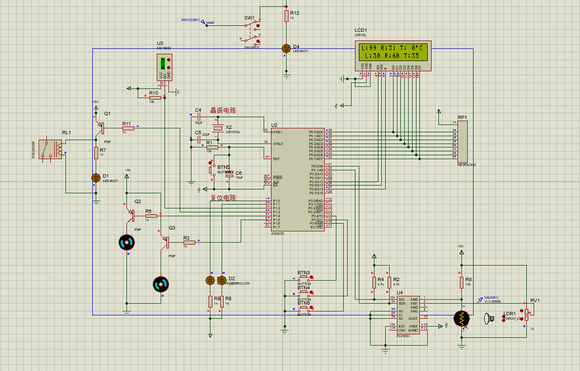Select the Q1 PNP transistor
Viewport: 580px width, 371px height.
[x=100, y=127]
